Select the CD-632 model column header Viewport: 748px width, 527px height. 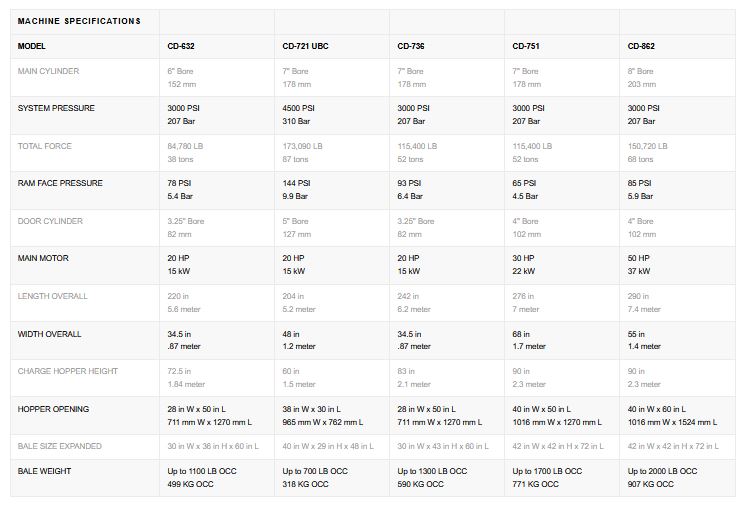pyautogui.click(x=180, y=46)
